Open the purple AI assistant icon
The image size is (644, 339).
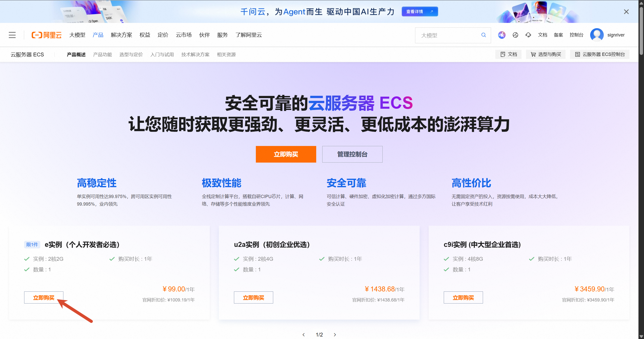(502, 35)
